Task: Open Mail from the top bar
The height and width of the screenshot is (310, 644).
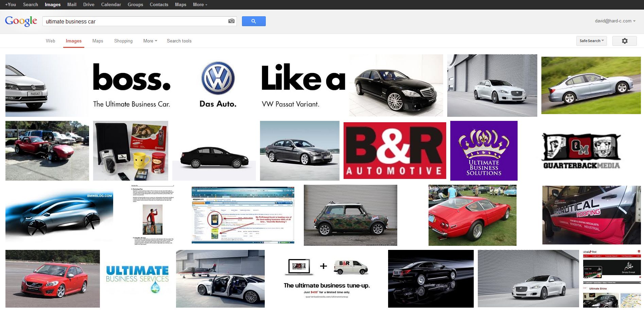Action: pyautogui.click(x=72, y=4)
